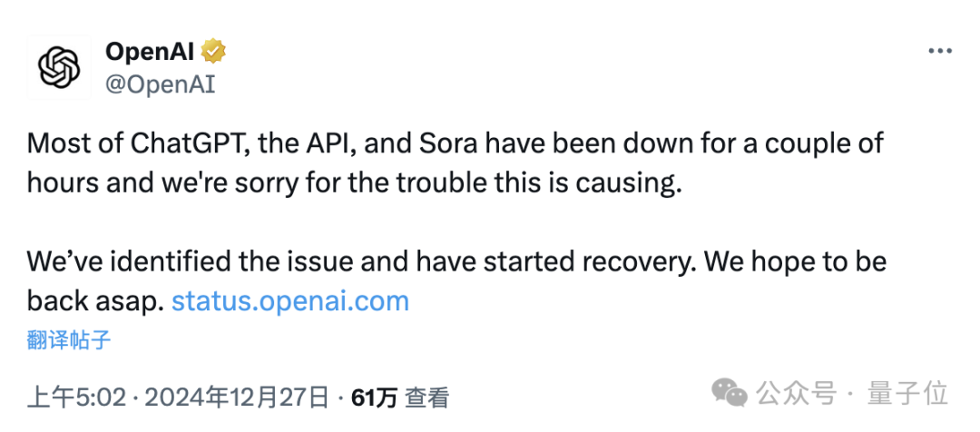Open the status.openai.com link
This screenshot has width=980, height=432.
(290, 301)
